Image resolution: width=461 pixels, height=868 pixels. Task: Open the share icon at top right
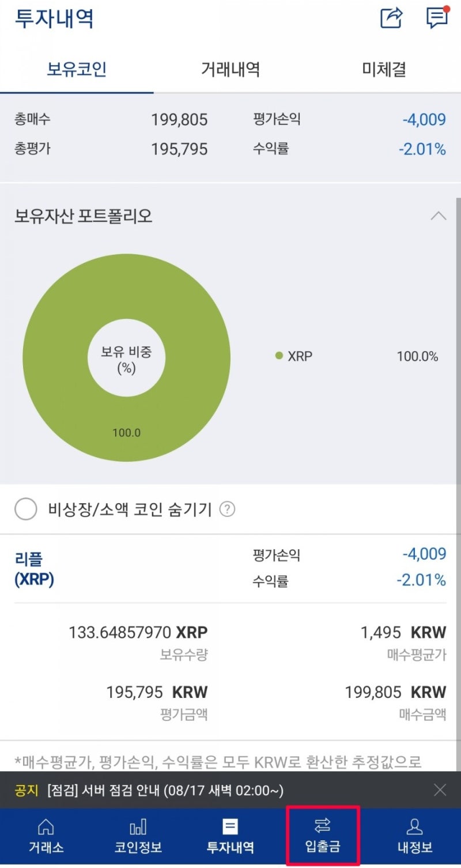(391, 19)
